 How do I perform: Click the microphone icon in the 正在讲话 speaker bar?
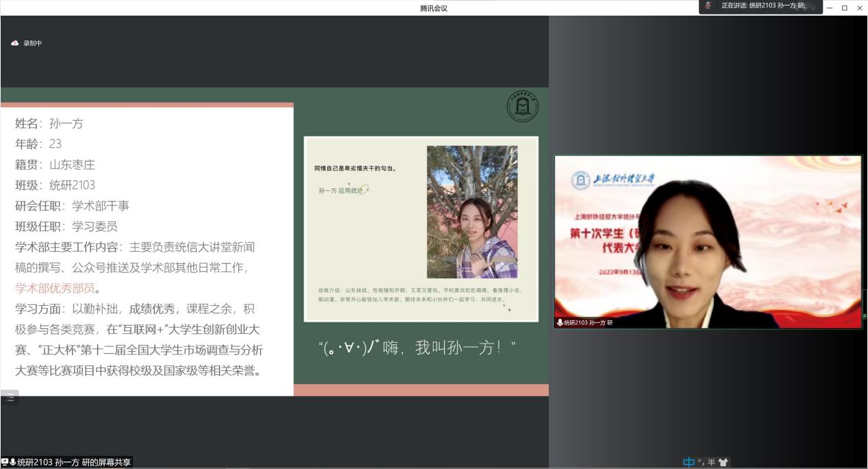click(x=708, y=5)
